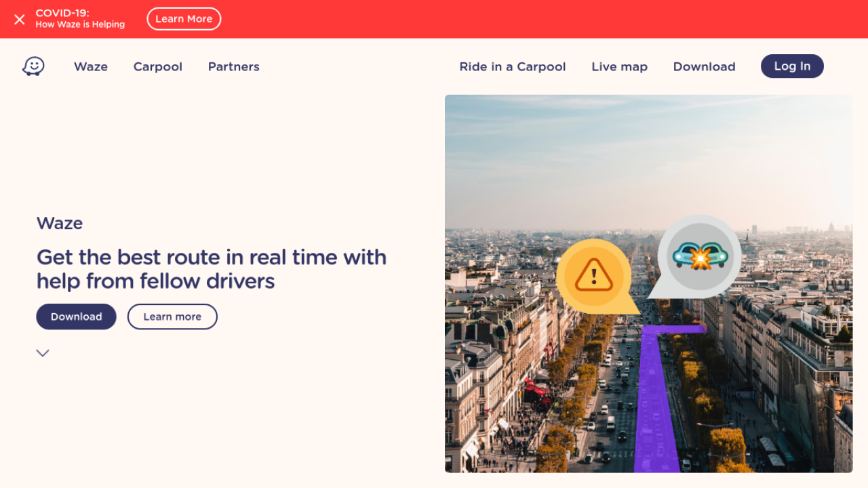Click the "How Waze is Helping" text

(80, 24)
